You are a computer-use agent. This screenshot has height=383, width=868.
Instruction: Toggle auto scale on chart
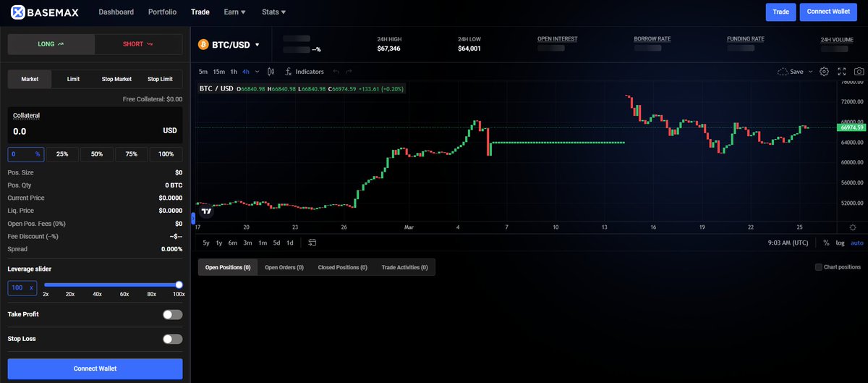[x=856, y=243]
